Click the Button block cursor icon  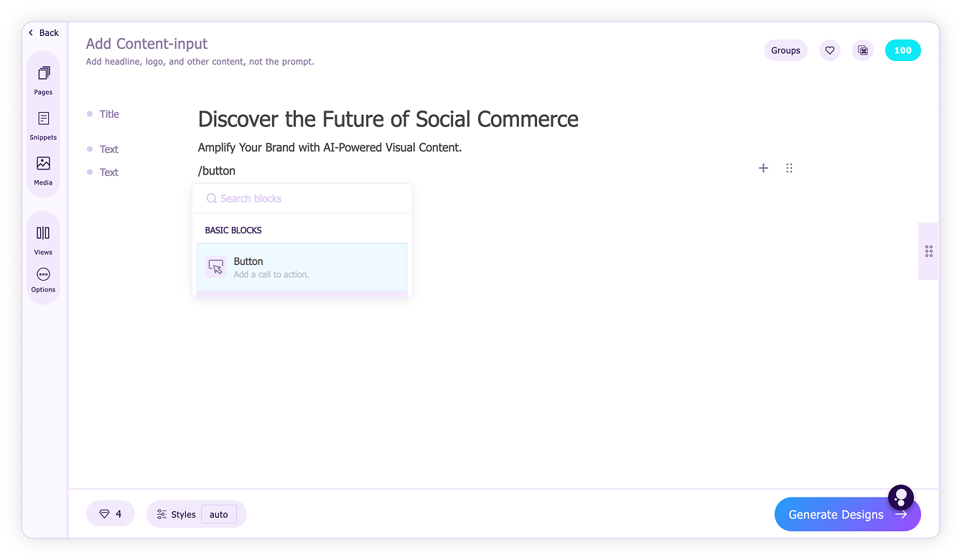pyautogui.click(x=215, y=267)
